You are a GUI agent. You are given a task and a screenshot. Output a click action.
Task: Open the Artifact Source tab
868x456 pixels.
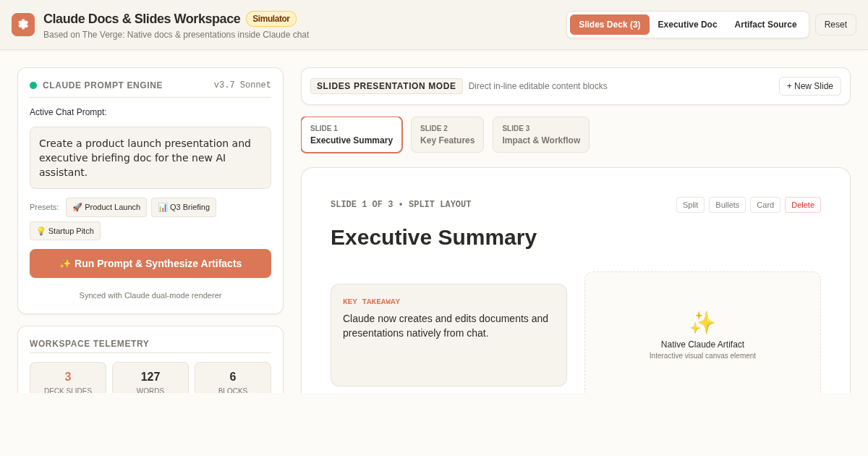(766, 25)
